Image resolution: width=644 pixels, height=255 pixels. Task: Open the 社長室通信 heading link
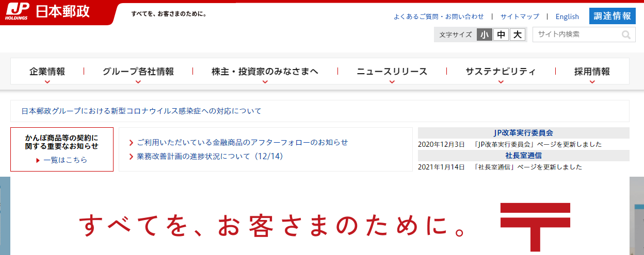(523, 155)
